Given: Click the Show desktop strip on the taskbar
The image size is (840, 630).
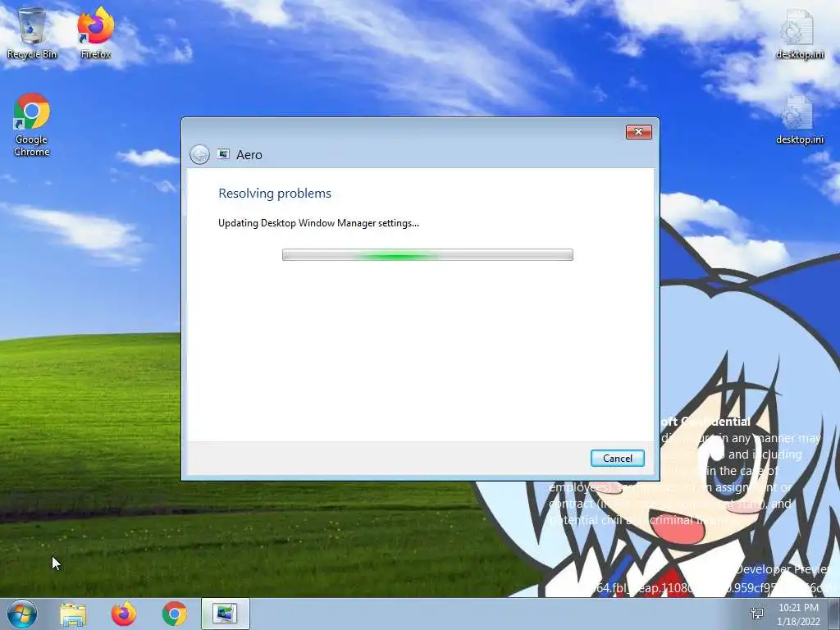Looking at the screenshot, I should pos(834,614).
